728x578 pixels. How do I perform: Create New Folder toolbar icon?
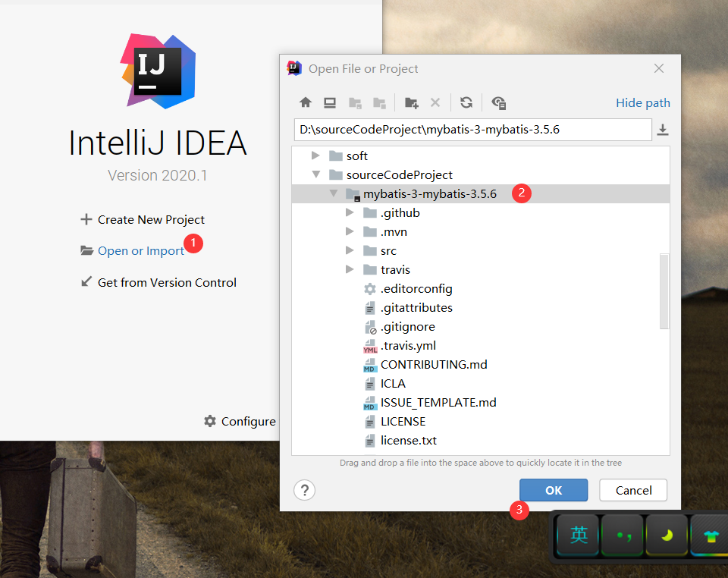tap(411, 103)
